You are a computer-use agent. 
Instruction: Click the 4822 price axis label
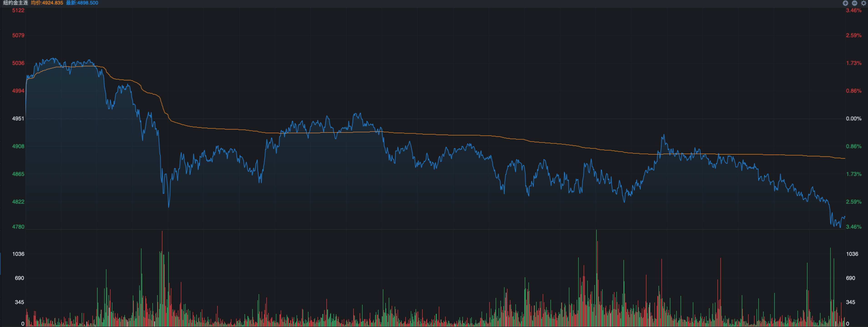tap(18, 202)
